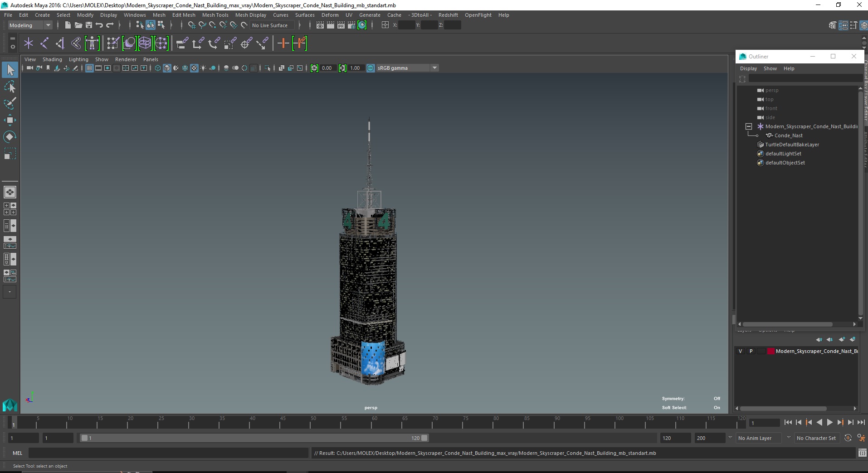
Task: Play the animation backwards
Action: [x=819, y=422]
